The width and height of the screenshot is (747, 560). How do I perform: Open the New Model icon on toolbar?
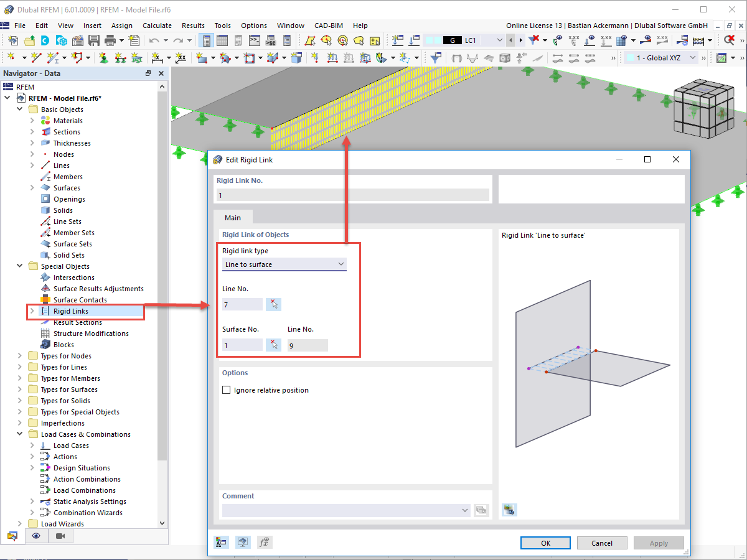tap(13, 39)
